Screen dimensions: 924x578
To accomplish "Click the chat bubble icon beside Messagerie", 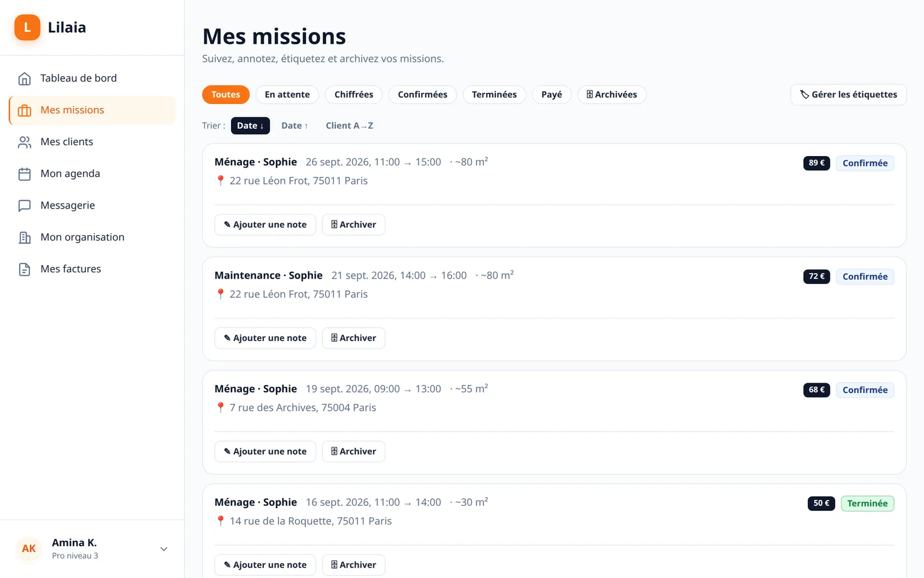I will [24, 206].
